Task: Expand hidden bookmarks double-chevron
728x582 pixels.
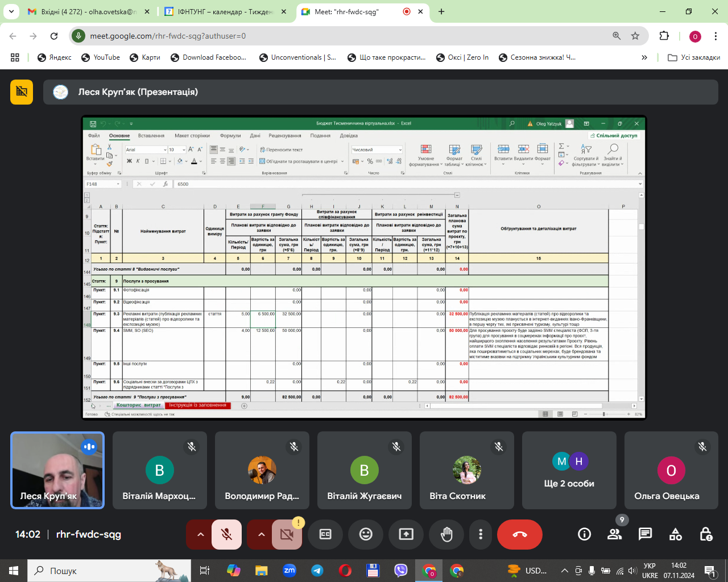Action: [644, 57]
